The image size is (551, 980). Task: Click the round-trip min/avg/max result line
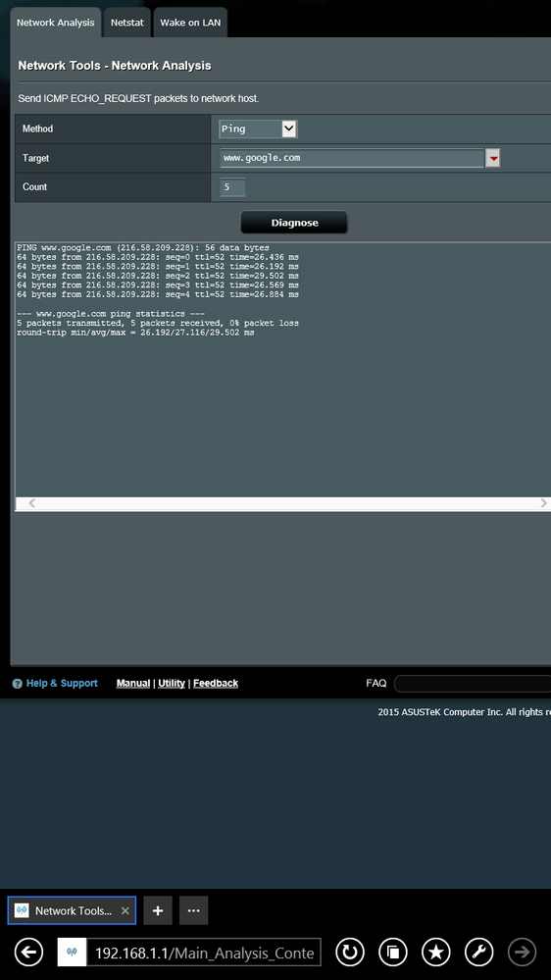(135, 333)
